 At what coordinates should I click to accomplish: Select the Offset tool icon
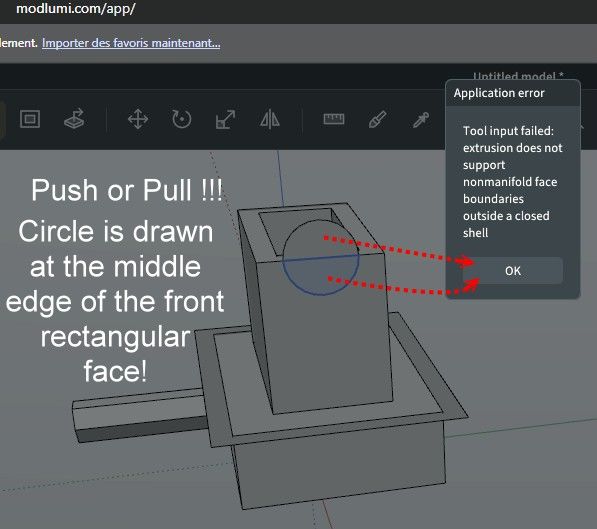click(30, 119)
